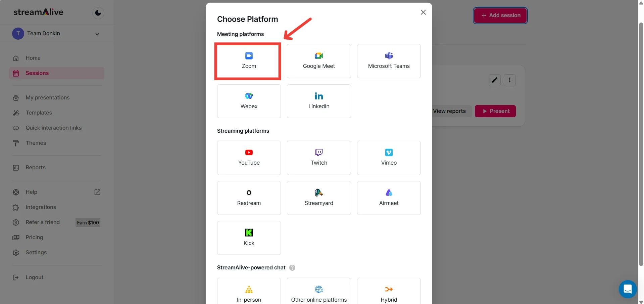Click the Earn $100 badge
Viewport: 644px width, 304px height.
[88, 223]
